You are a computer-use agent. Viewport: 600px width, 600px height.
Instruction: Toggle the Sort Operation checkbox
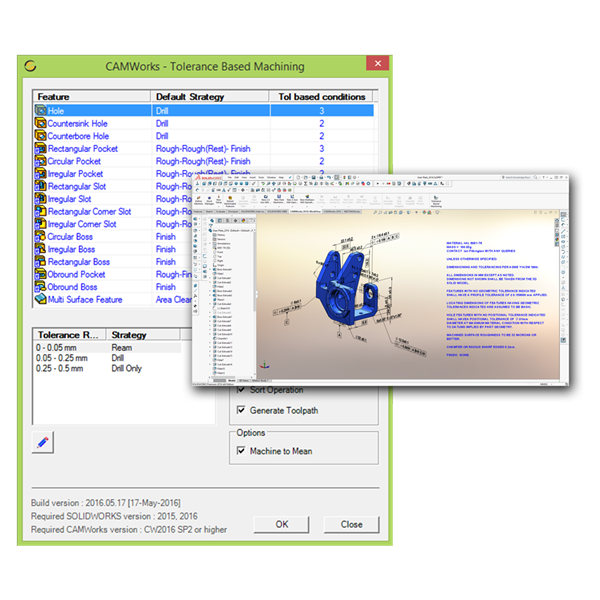(241, 390)
